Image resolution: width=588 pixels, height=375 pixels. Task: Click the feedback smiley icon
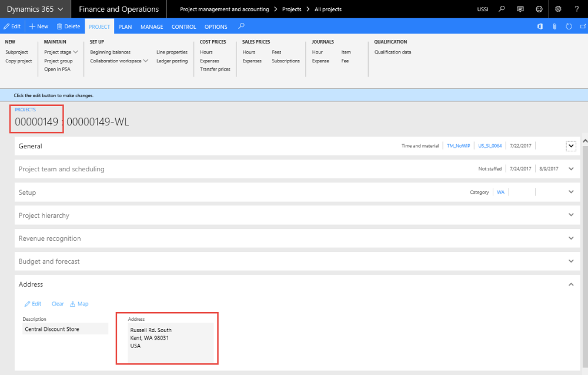coord(539,9)
